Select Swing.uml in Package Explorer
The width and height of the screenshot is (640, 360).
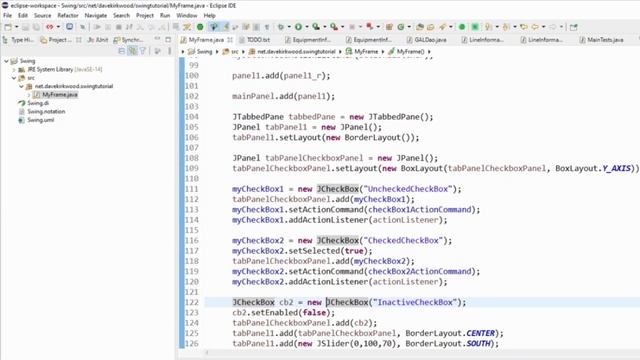click(36, 120)
